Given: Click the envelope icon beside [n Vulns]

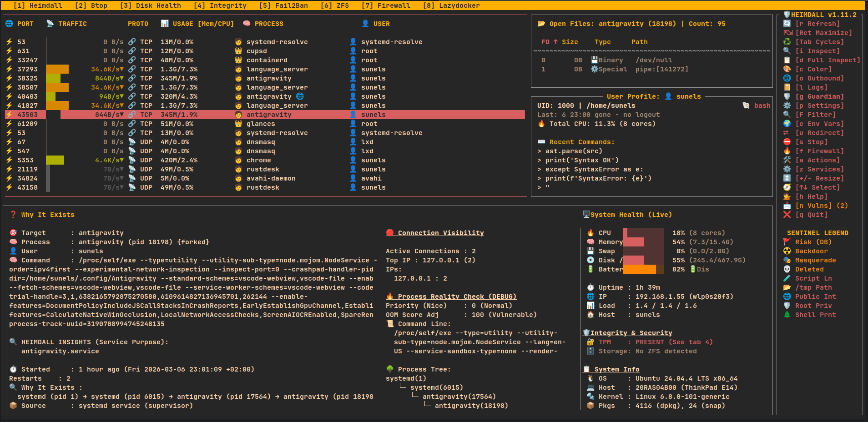Looking at the screenshot, I should 787,206.
